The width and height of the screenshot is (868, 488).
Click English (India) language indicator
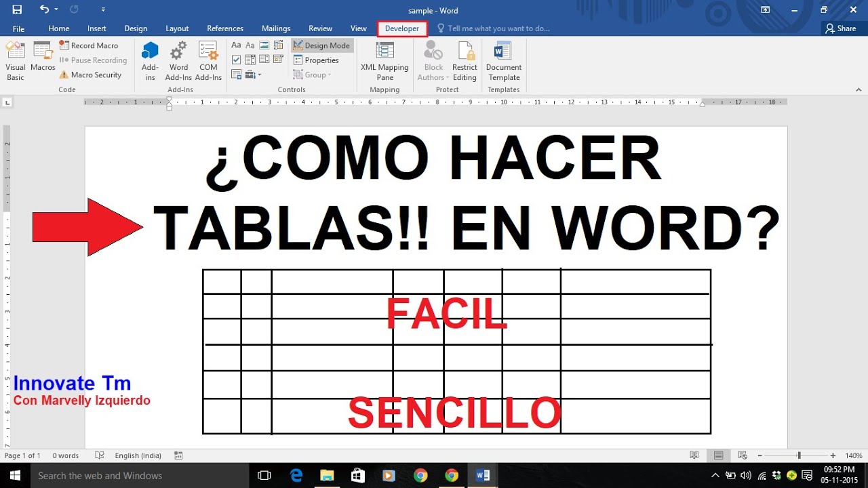click(x=138, y=455)
